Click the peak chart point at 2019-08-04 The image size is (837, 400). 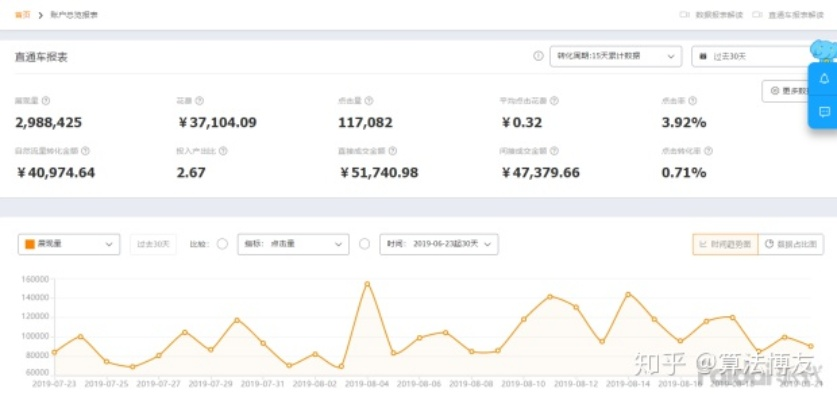(367, 284)
